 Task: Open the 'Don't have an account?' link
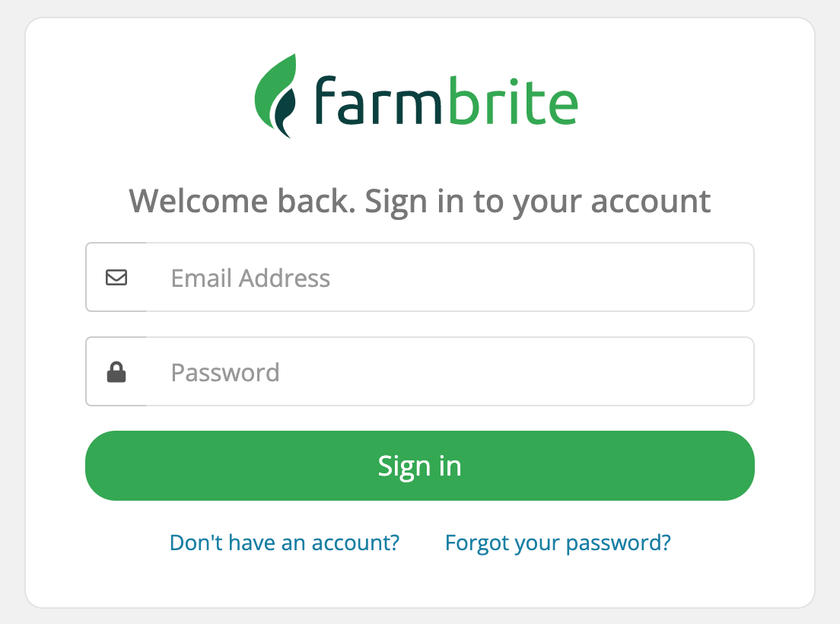[x=285, y=543]
